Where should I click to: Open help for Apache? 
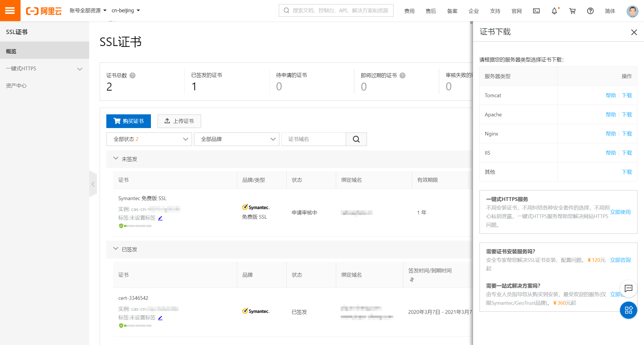point(611,115)
